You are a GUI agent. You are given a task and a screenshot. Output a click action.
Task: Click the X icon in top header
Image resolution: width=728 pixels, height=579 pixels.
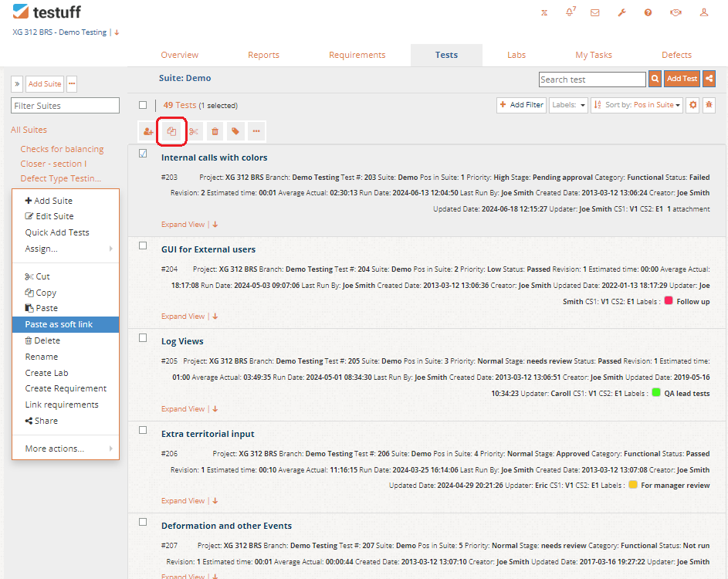544,12
